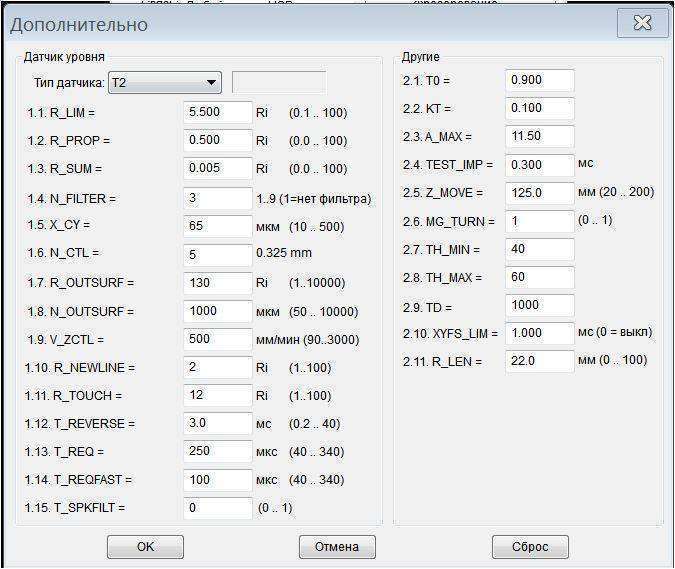Click the Сброс reset button
The width and height of the screenshot is (675, 569).
point(530,547)
